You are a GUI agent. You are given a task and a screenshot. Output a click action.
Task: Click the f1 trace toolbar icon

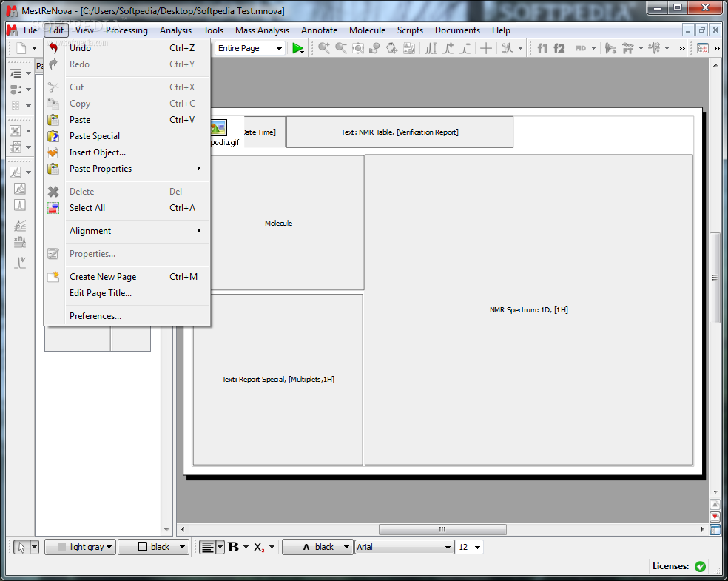coord(542,48)
